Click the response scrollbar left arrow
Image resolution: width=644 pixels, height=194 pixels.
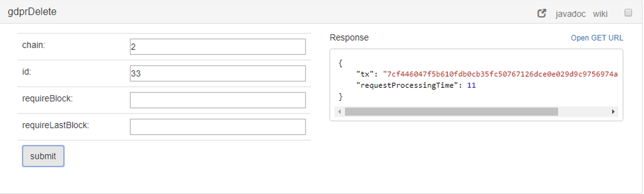click(x=339, y=112)
